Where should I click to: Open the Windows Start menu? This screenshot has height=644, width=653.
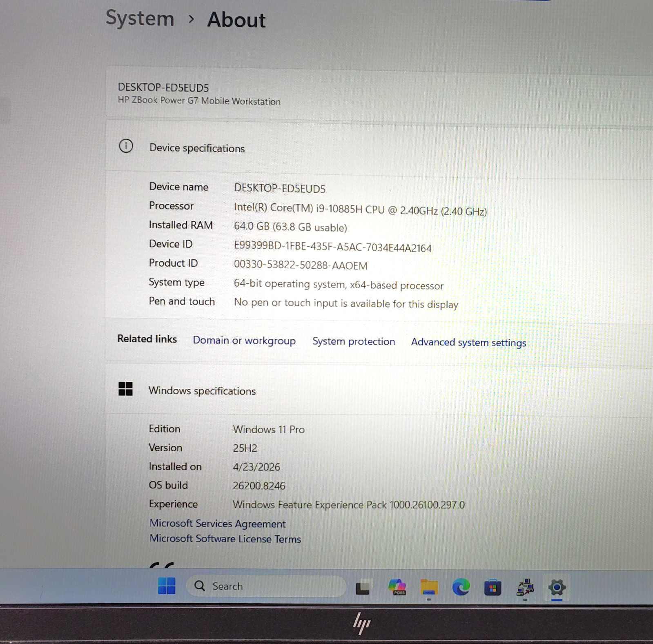pos(167,586)
